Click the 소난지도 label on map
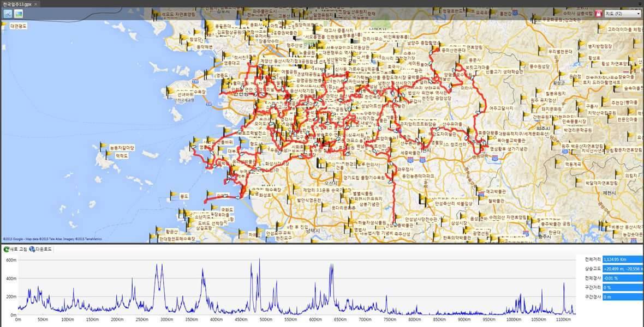Viewport: 644px width, 327px height. [202, 216]
